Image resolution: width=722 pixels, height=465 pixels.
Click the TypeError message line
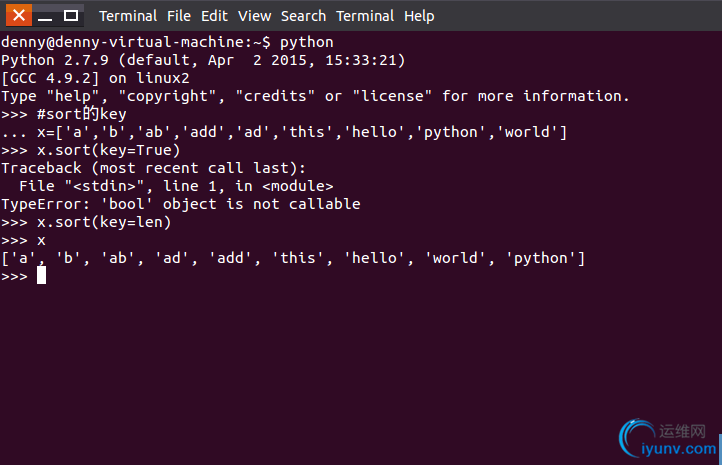pos(181,204)
